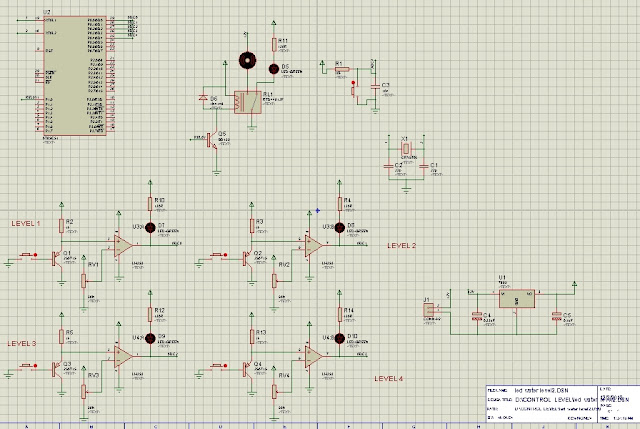Select capacitor C1 beside the crystal
Viewport: 640px width, 429px height.
coord(424,166)
